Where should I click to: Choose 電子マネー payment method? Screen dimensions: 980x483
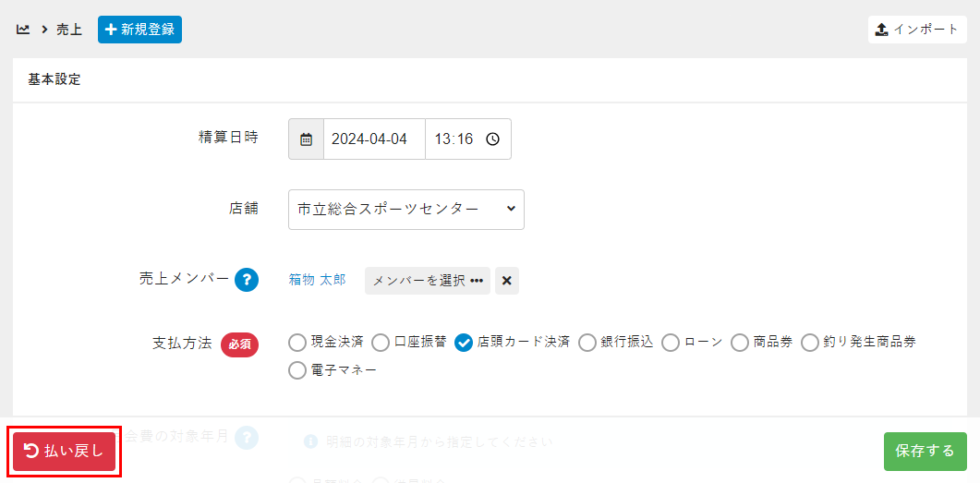[x=297, y=370]
